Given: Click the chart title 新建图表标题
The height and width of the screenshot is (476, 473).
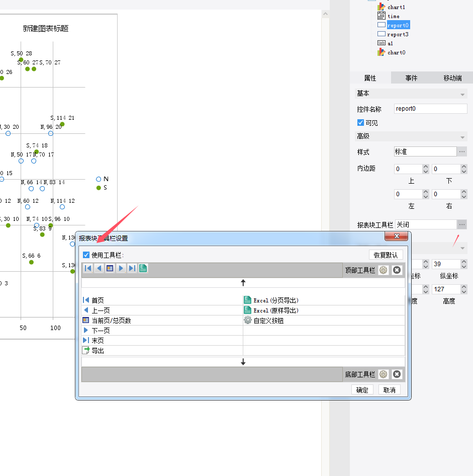Looking at the screenshot, I should coord(45,29).
